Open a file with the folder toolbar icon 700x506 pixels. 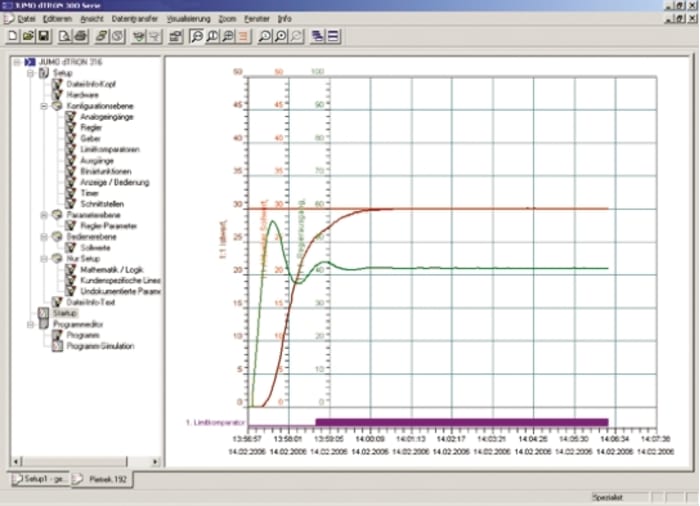[28, 36]
